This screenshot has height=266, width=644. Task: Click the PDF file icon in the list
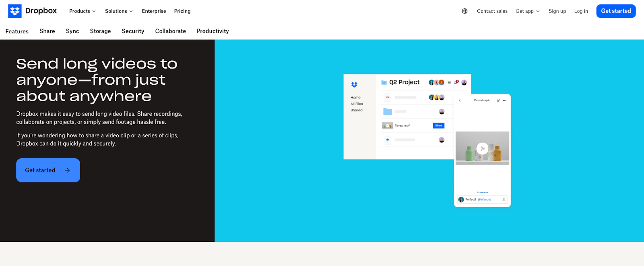tap(388, 97)
